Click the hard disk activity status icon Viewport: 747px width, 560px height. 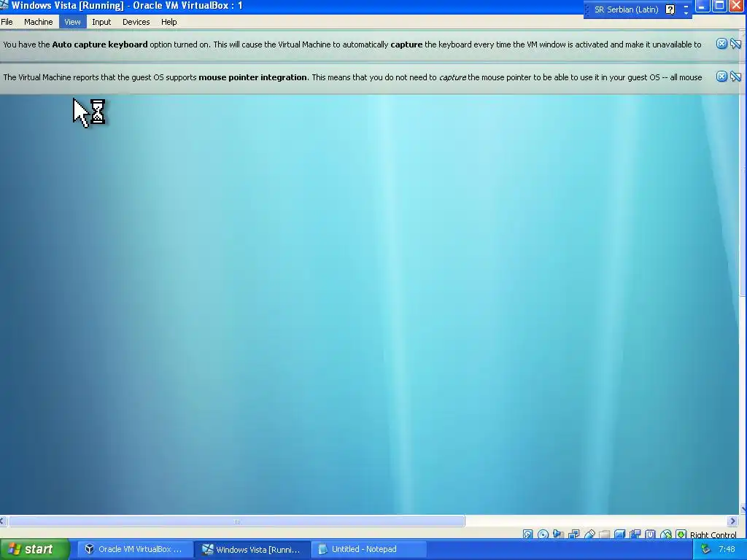528,534
